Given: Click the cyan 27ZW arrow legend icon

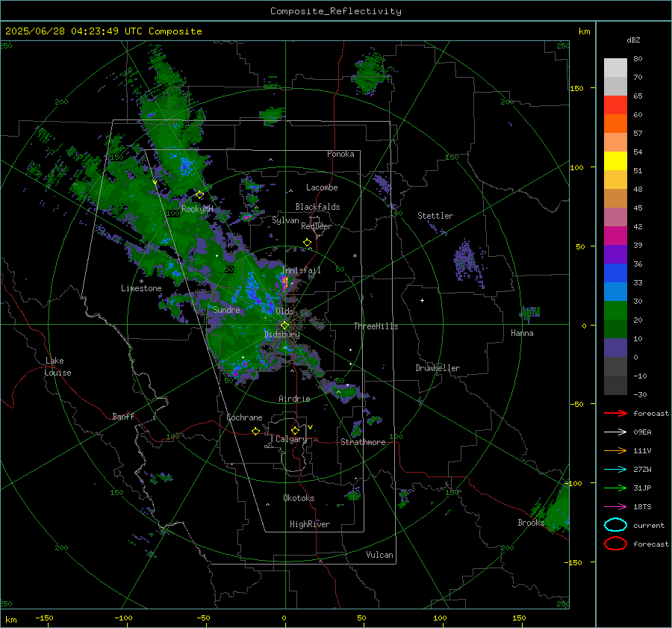Looking at the screenshot, I should [x=615, y=470].
